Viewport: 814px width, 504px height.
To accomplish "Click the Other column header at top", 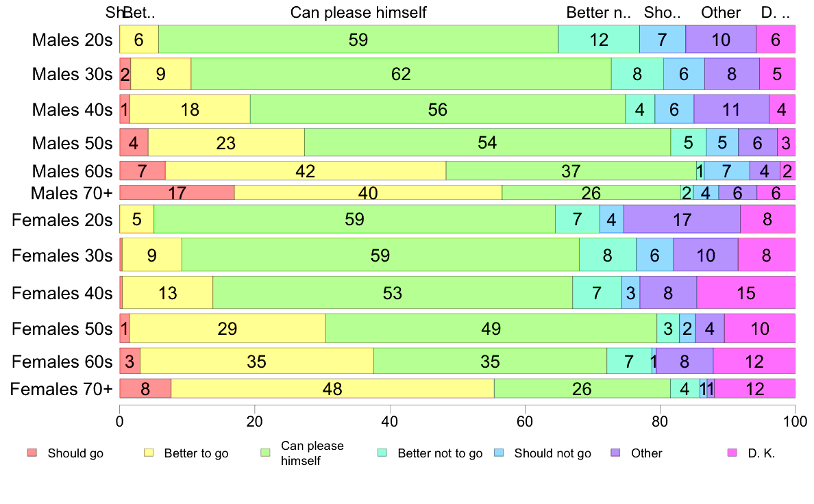I will pos(721,12).
